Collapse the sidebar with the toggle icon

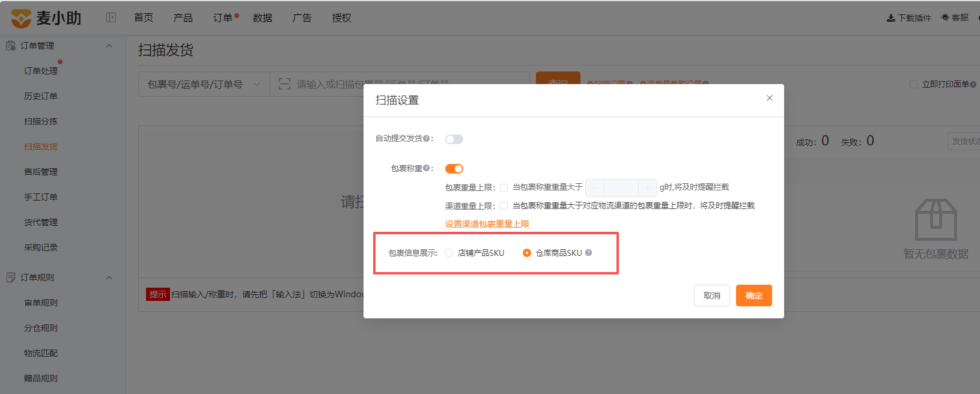[x=111, y=17]
